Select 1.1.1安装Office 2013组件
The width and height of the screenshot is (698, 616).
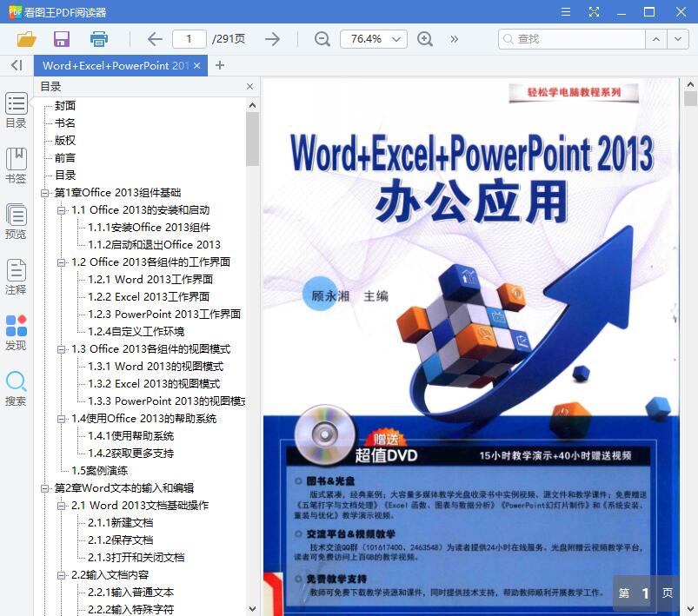[x=150, y=227]
